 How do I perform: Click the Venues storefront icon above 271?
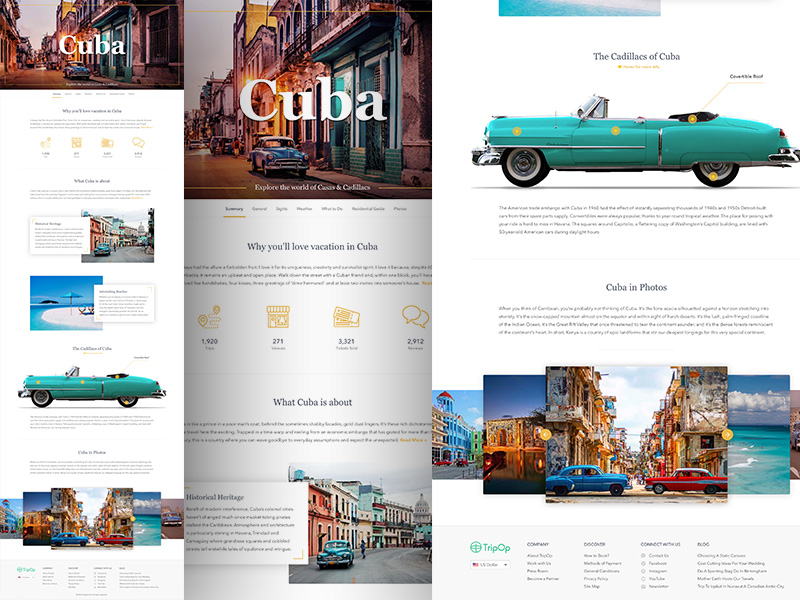tap(278, 317)
